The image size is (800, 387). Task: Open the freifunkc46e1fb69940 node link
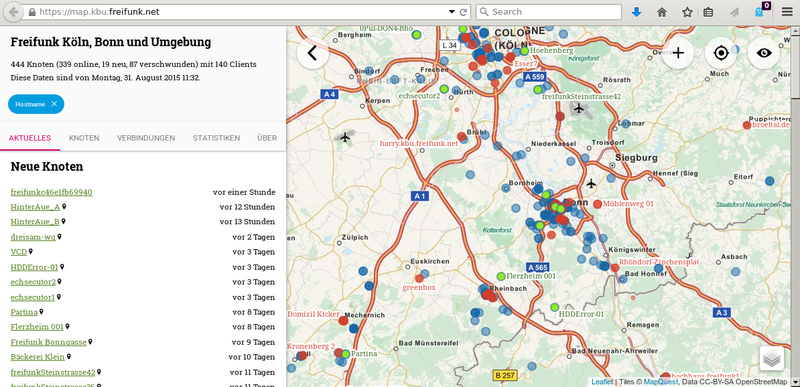point(52,192)
